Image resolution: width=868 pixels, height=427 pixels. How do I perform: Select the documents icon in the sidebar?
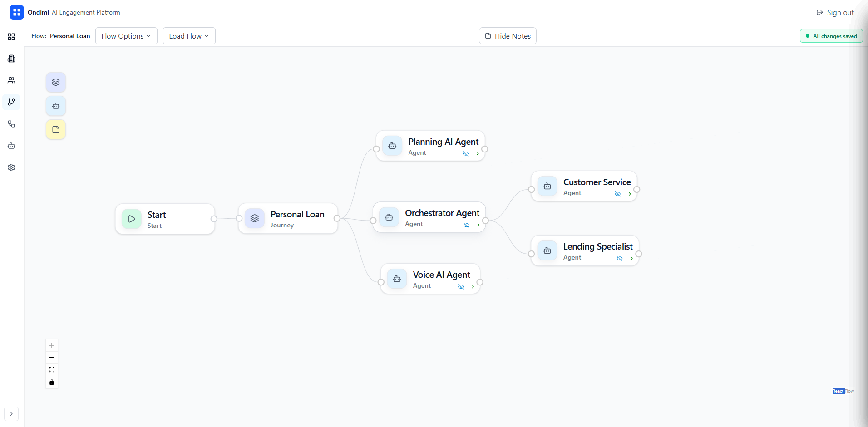coord(11,59)
